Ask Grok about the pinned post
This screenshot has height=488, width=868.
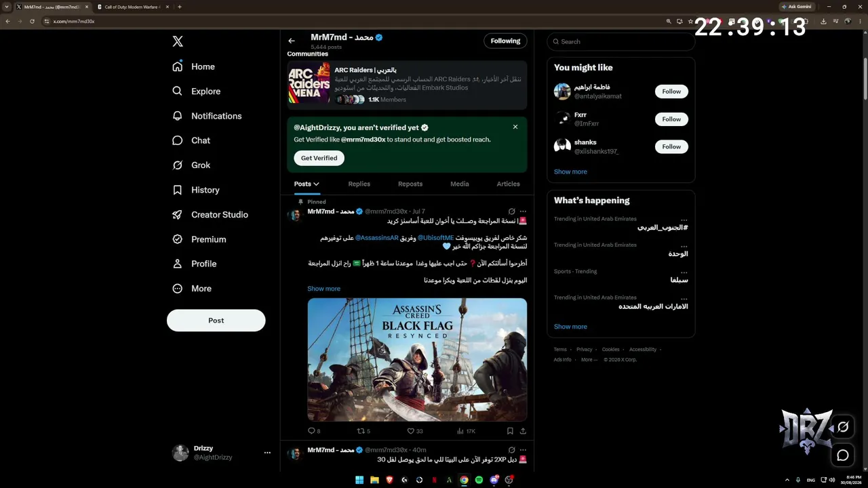click(512, 211)
